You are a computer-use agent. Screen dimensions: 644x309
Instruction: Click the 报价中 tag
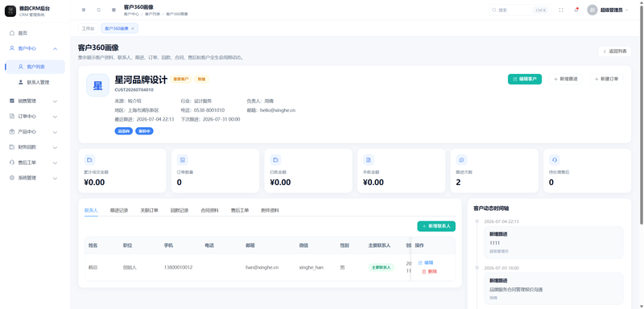pyautogui.click(x=144, y=131)
